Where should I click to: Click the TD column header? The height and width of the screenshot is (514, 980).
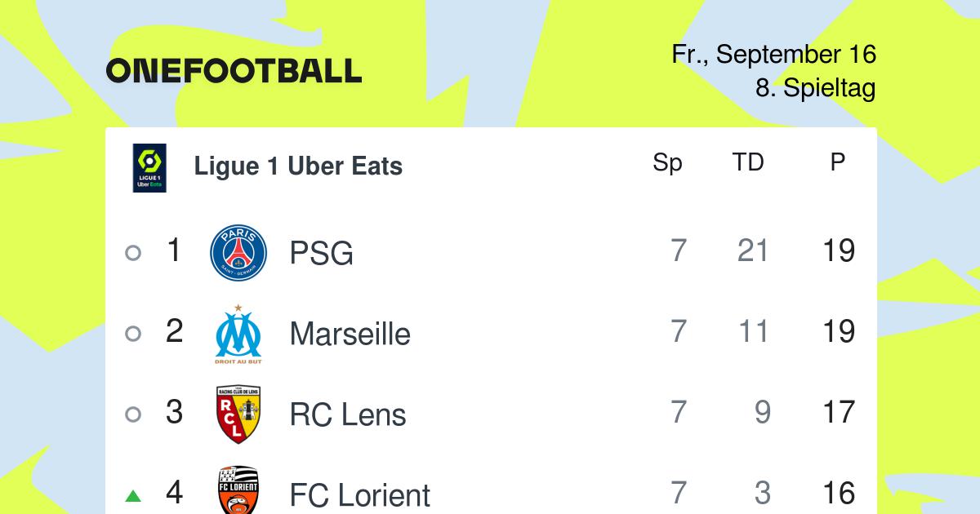pyautogui.click(x=748, y=162)
